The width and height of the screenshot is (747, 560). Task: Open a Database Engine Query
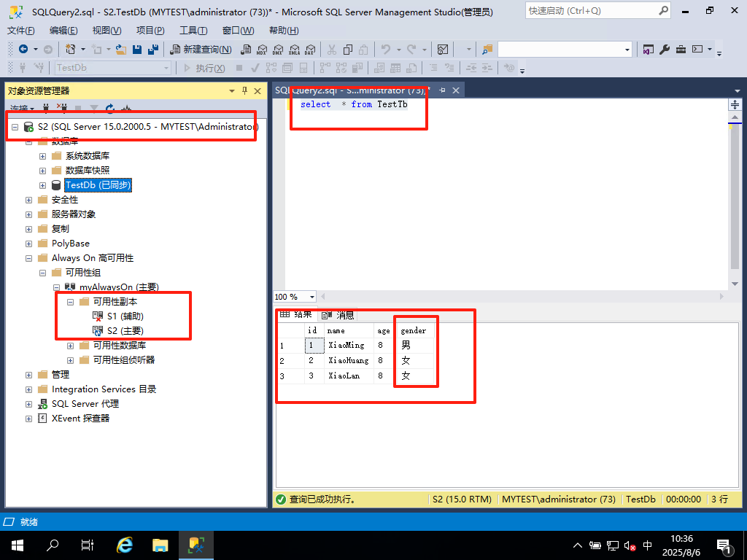246,49
